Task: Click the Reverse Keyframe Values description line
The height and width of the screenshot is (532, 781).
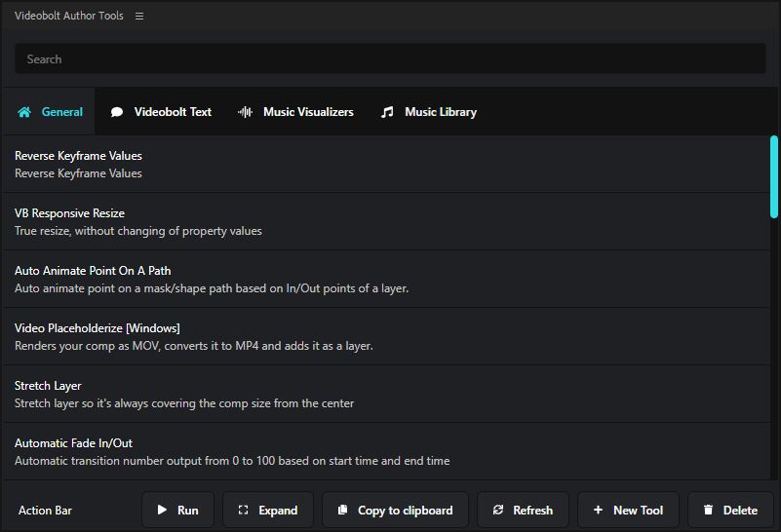Action: coord(78,173)
